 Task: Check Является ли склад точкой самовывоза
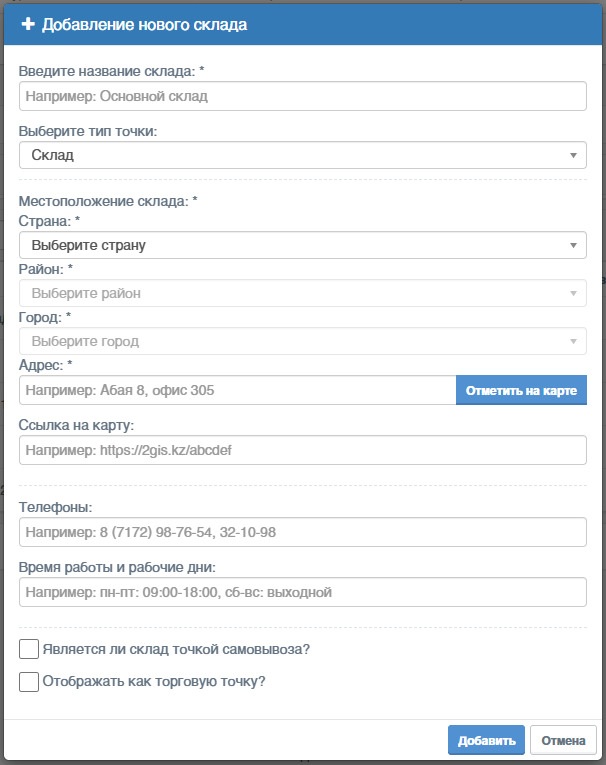[x=29, y=649]
